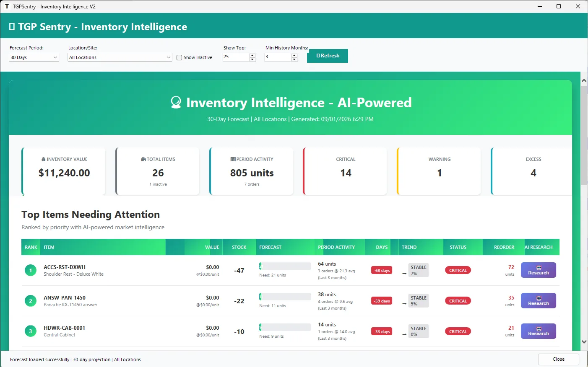Click the rank 3 circle badge
Viewport: 588px width, 367px height.
tap(30, 331)
